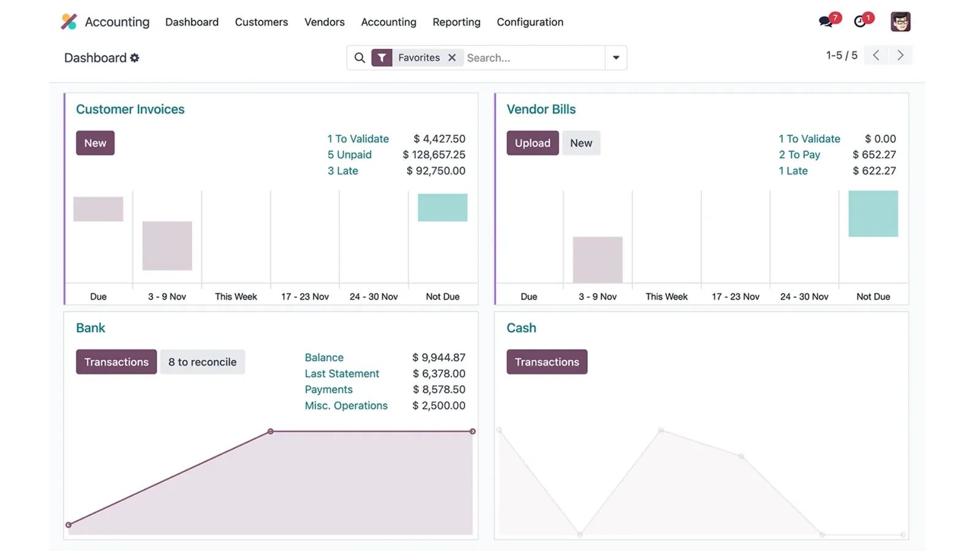Open the Vendors menu
Image resolution: width=980 pixels, height=551 pixels.
pos(325,22)
